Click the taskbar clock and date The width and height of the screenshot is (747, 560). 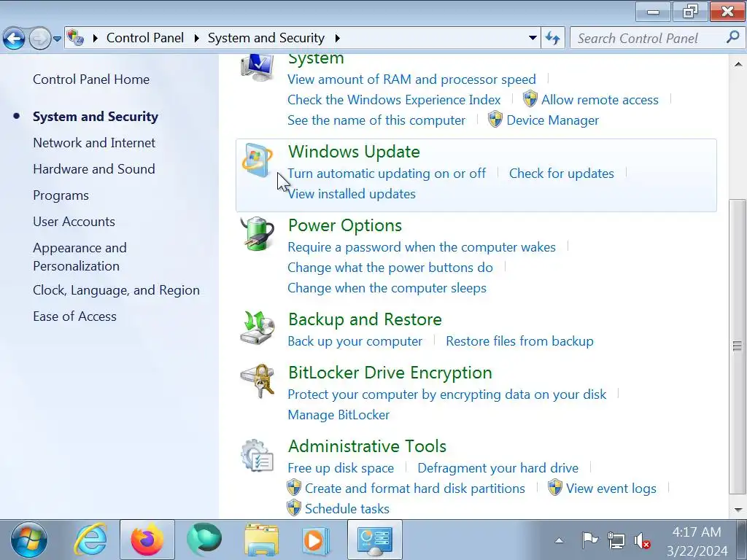click(x=697, y=541)
